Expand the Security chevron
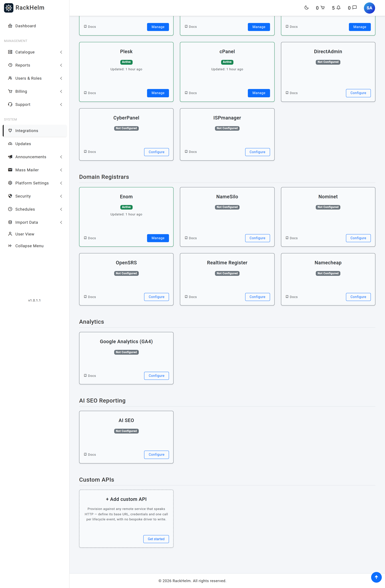The width and height of the screenshot is (385, 588). (61, 196)
